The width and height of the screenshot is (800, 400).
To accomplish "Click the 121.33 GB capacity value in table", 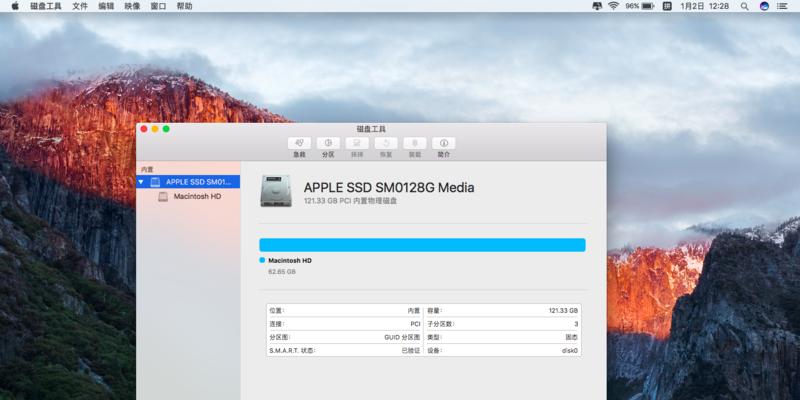I will pyautogui.click(x=563, y=311).
